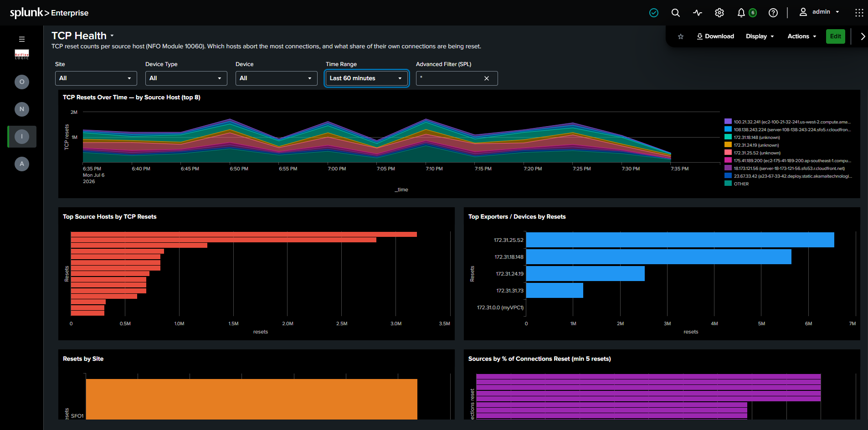The width and height of the screenshot is (868, 430).
Task: Click the 172.31.24.19 exporter bar
Action: click(586, 274)
